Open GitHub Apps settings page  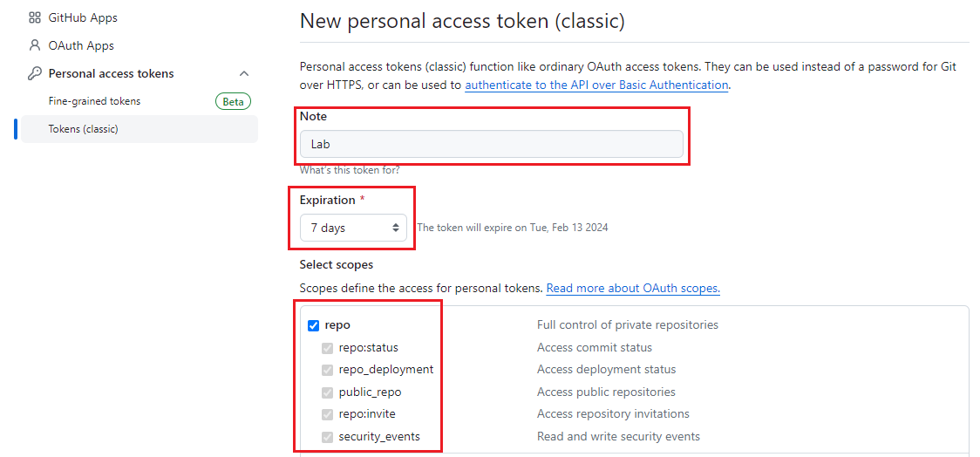(83, 17)
